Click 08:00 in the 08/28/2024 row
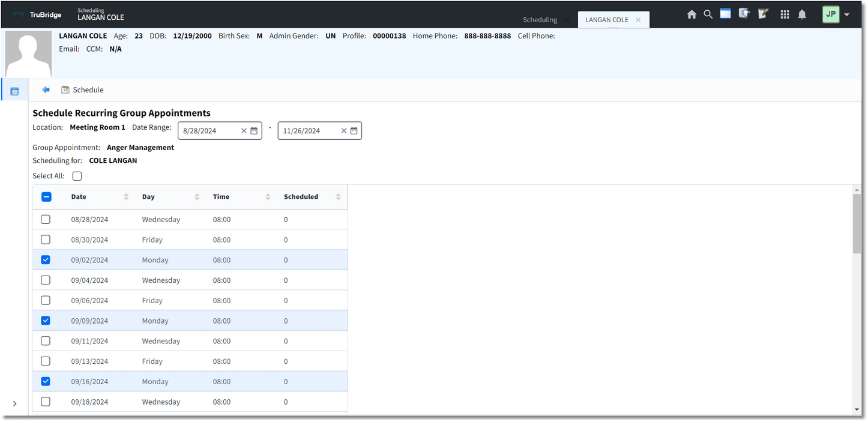Image resolution: width=868 pixels, height=422 pixels. point(222,220)
